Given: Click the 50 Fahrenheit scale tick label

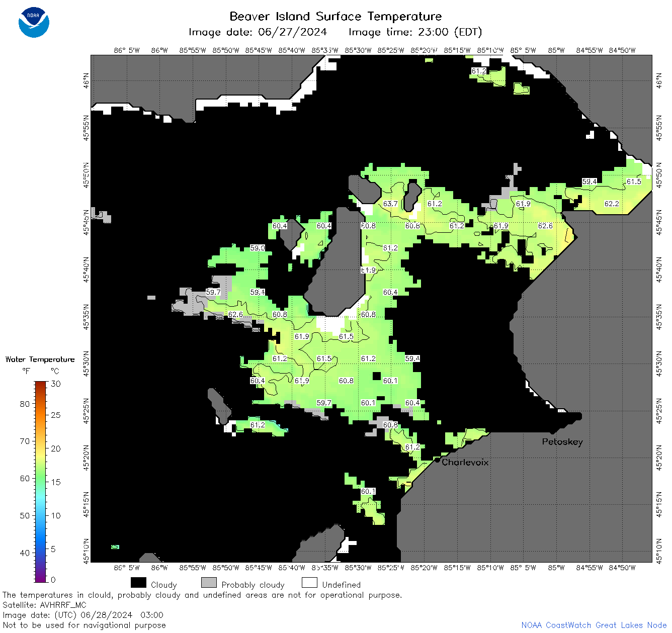Looking at the screenshot, I should [25, 515].
